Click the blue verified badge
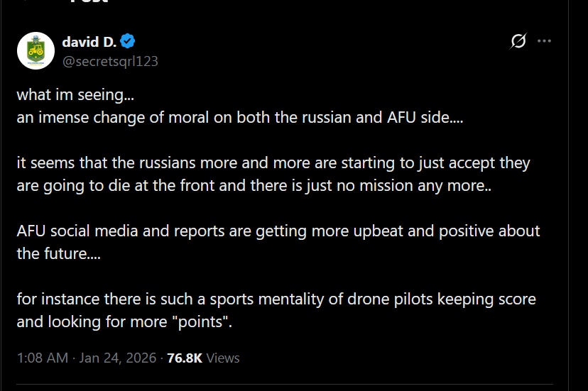This screenshot has height=391, width=588. click(129, 41)
